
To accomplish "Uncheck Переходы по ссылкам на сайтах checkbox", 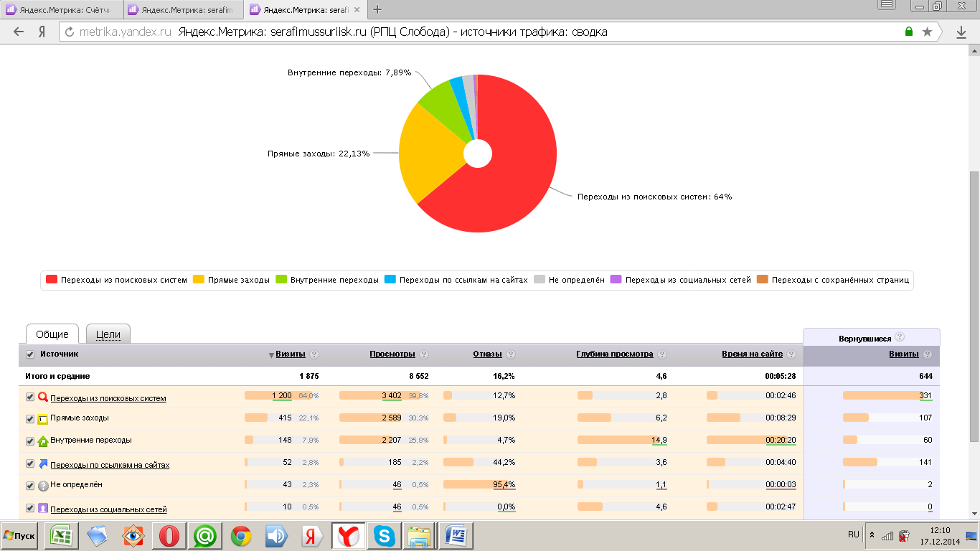I will pos(30,463).
